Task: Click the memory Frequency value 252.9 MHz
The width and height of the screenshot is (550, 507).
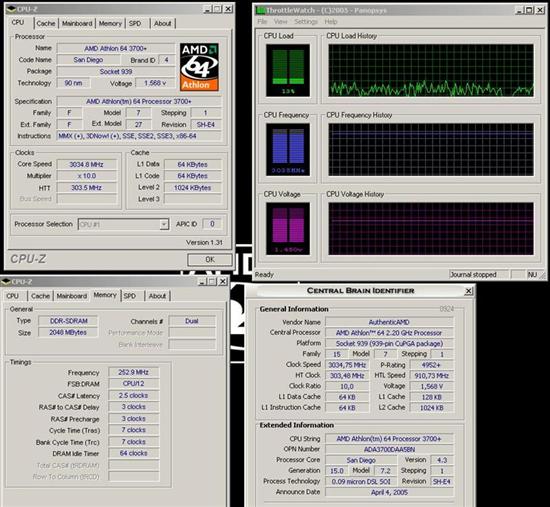Action: click(134, 372)
